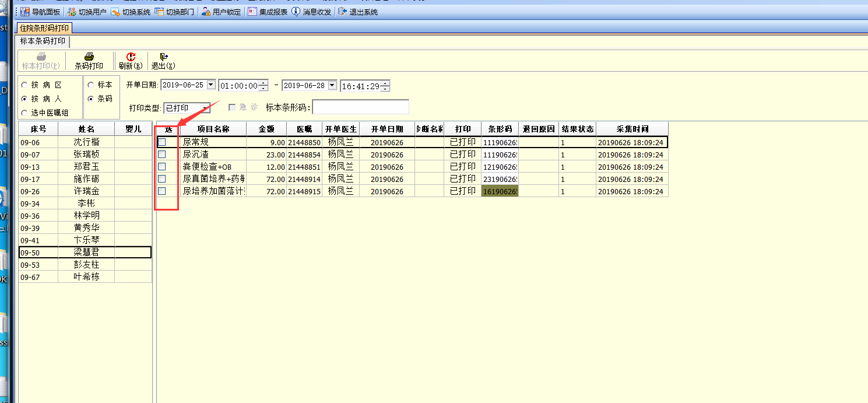
Task: Select patient 梁慧君 in bed 09-50
Action: coord(85,252)
